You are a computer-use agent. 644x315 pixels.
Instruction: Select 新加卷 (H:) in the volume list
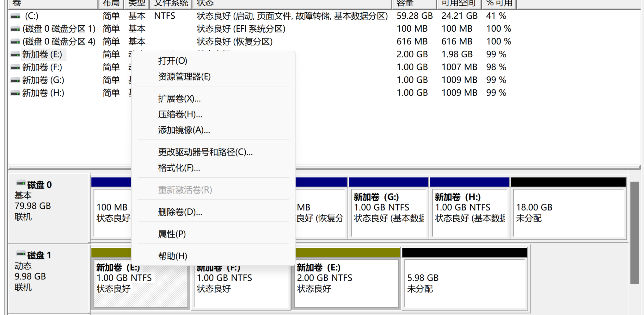point(43,93)
